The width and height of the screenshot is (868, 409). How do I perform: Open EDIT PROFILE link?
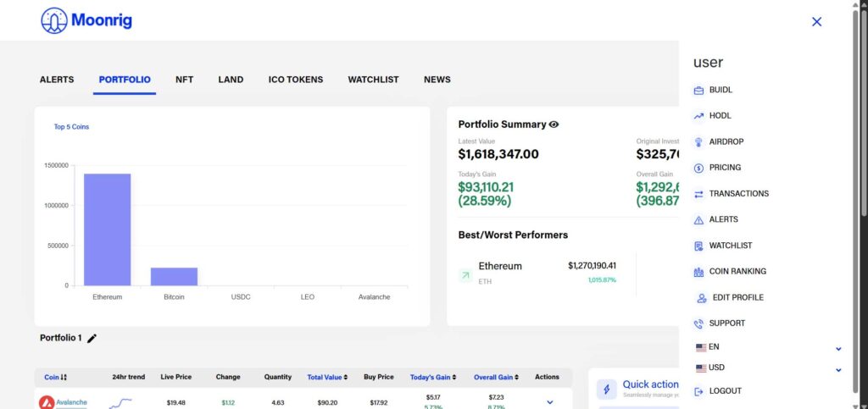click(x=738, y=297)
